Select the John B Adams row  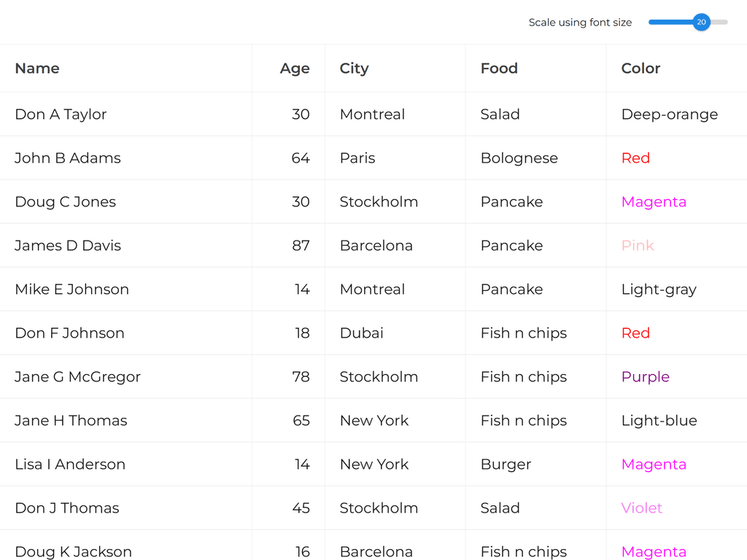pos(68,158)
